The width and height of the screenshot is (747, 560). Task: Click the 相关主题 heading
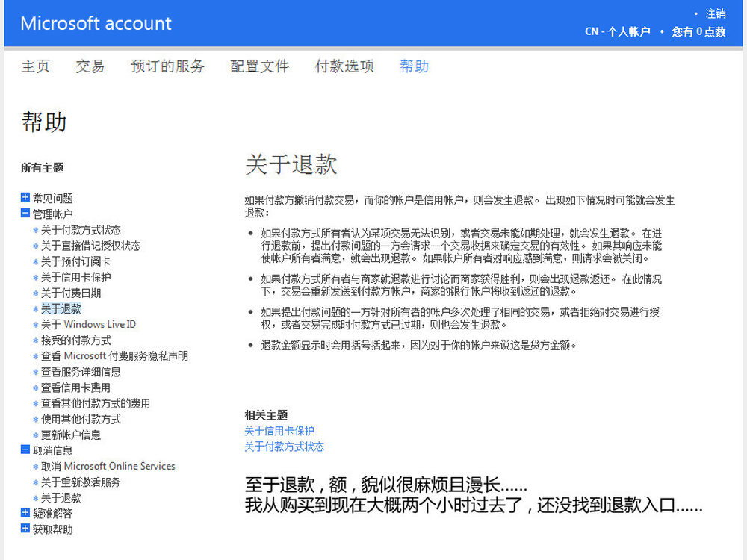pyautogui.click(x=267, y=414)
